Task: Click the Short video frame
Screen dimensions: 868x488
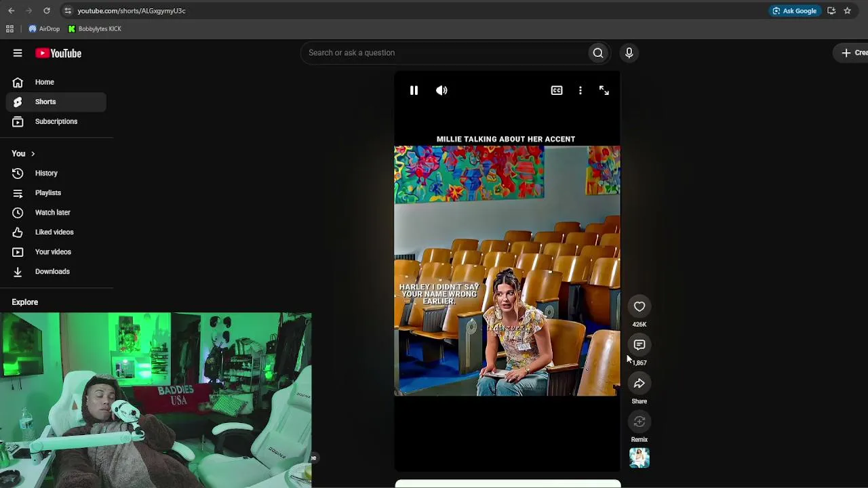Action: tap(507, 271)
